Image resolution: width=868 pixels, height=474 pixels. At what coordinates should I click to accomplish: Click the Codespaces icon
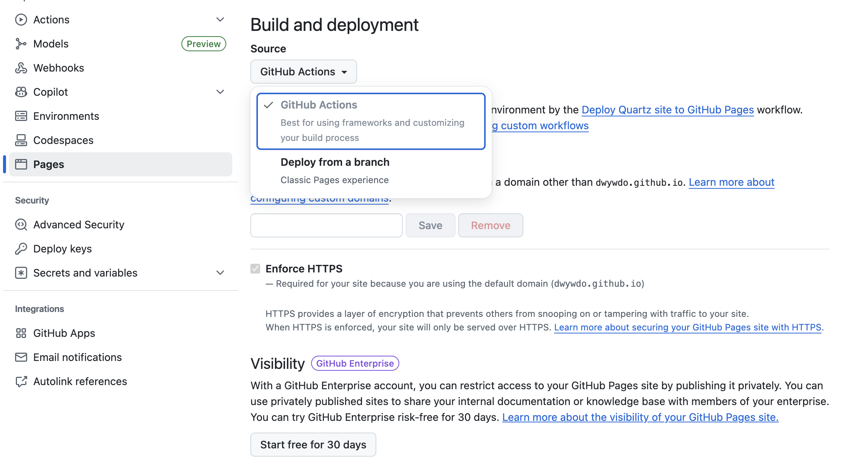[21, 140]
